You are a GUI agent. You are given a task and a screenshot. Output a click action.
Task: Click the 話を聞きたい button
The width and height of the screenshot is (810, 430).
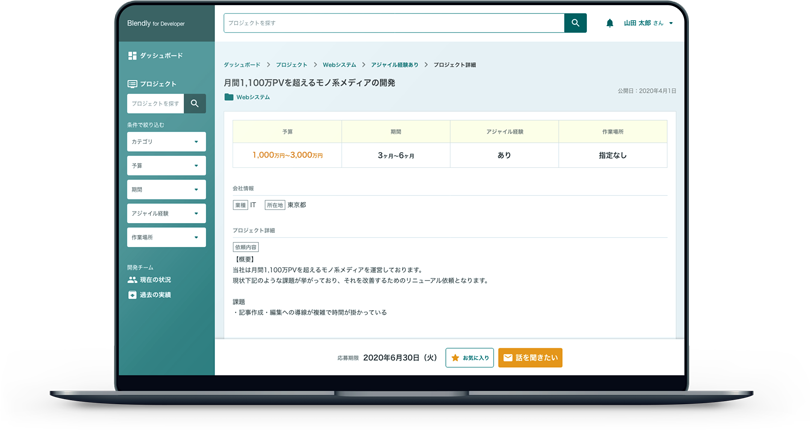[x=530, y=357]
